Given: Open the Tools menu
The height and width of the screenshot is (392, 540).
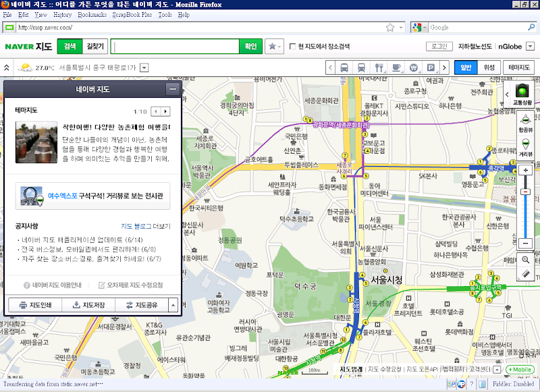Looking at the screenshot, I should tap(165, 15).
